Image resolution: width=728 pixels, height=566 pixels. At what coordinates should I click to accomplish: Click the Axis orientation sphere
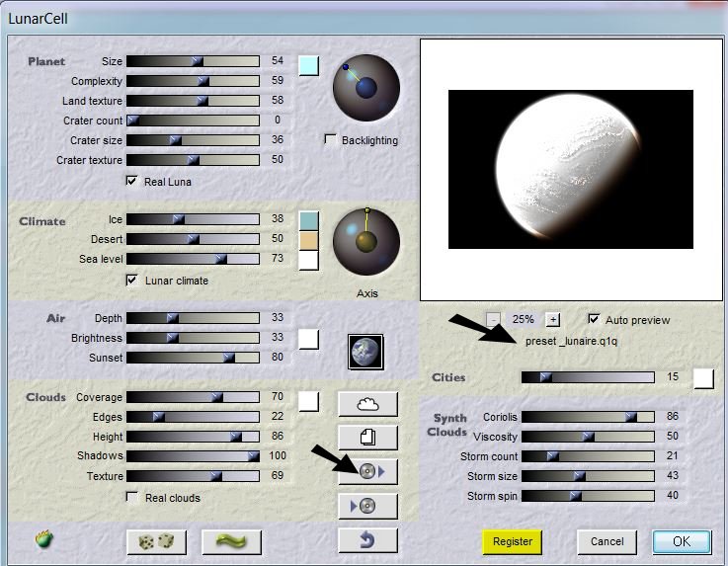pos(366,241)
